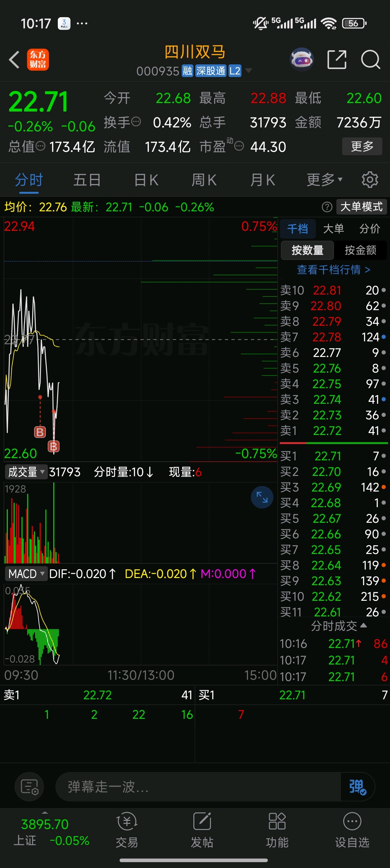This screenshot has height=868, width=390.
Task: Tap the 交易 trade icon
Action: pos(127,830)
